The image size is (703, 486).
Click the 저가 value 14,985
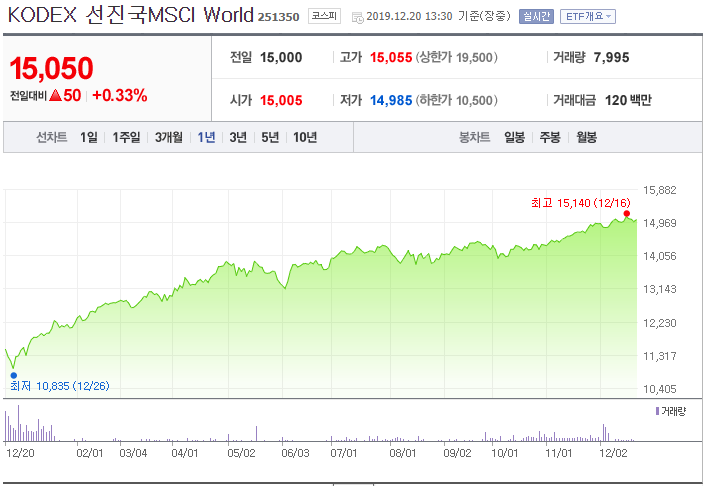391,100
